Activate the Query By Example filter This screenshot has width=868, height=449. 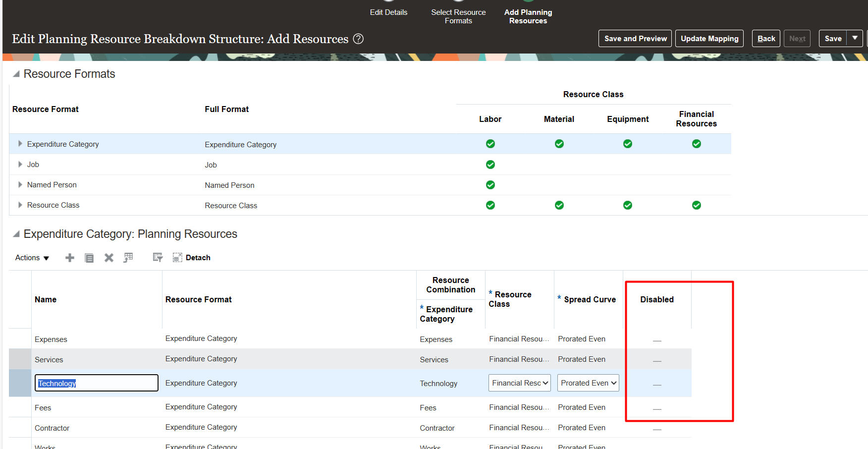(157, 257)
